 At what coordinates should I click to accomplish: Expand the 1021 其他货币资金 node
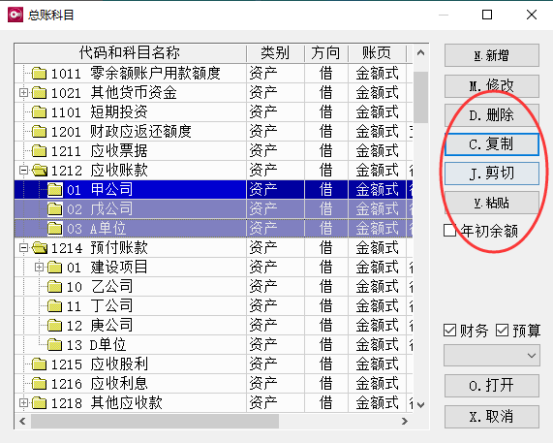pyautogui.click(x=23, y=93)
